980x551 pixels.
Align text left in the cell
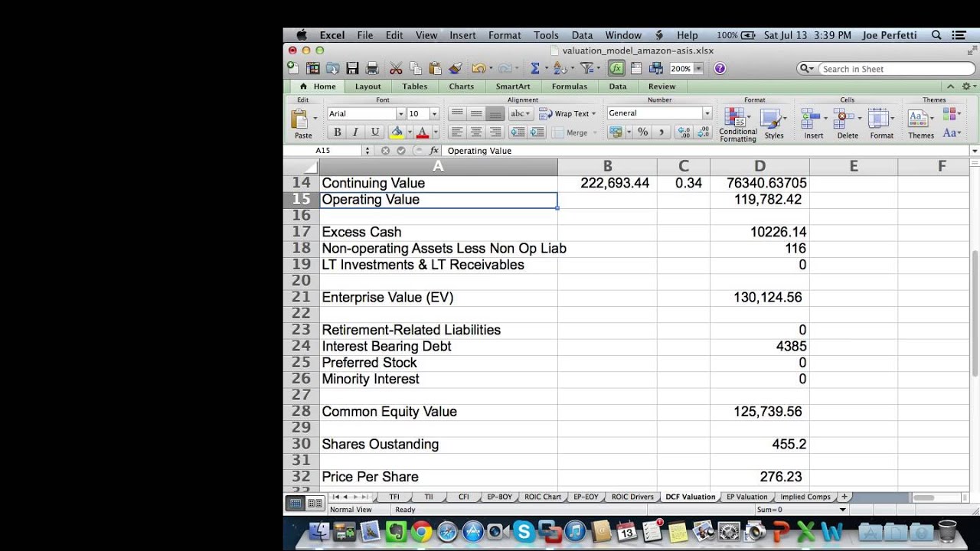tap(457, 132)
